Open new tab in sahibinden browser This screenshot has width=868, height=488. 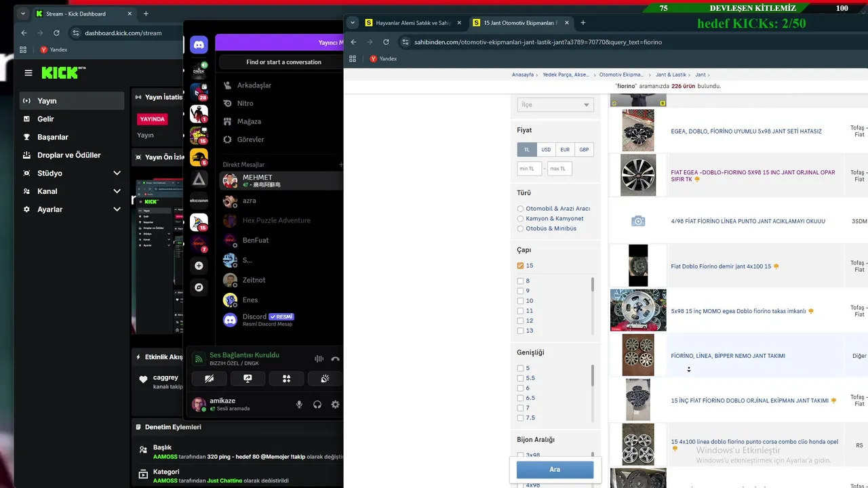pyautogui.click(x=583, y=22)
